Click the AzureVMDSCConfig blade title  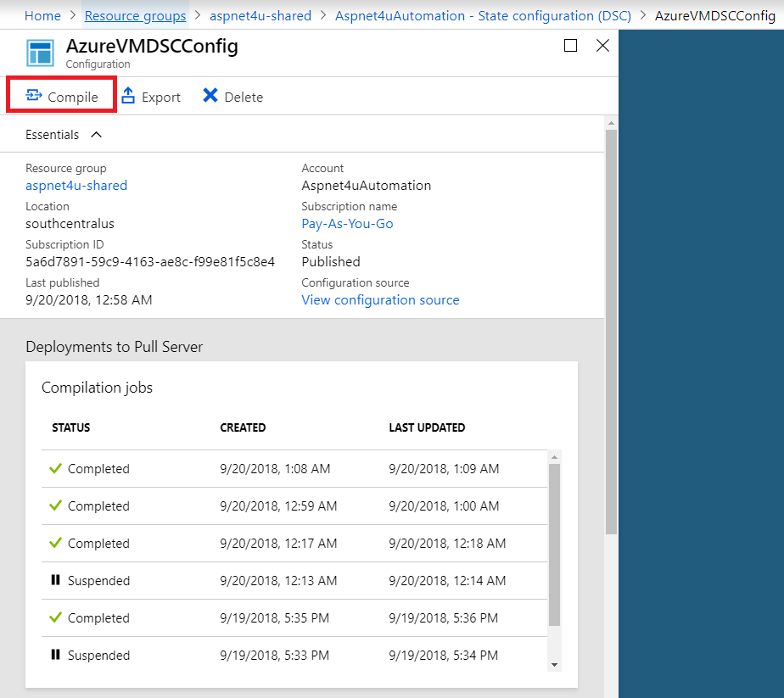152,46
